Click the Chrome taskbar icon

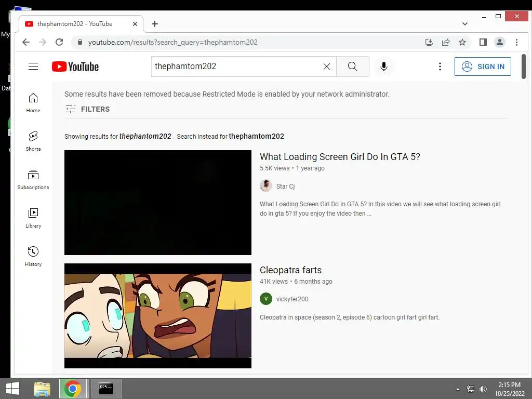click(x=72, y=389)
